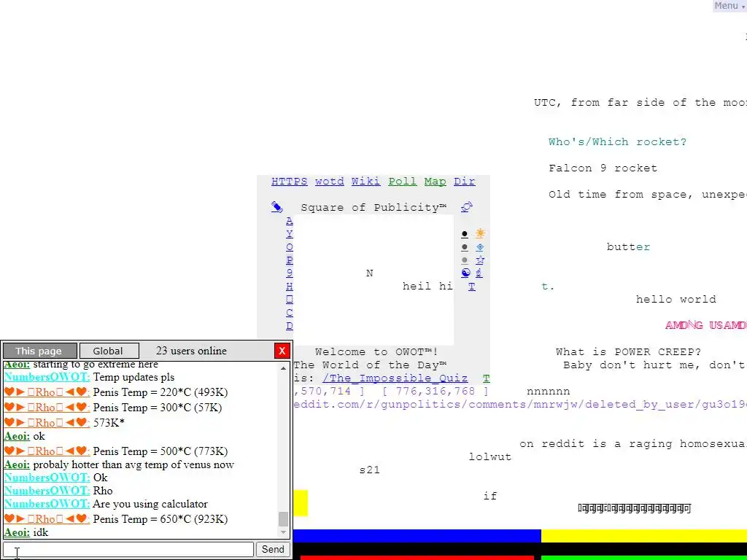
Task: Click the letter P link in the sidebar column
Action: click(x=289, y=260)
